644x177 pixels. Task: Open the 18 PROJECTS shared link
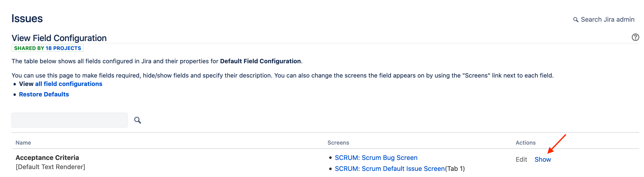pos(63,48)
